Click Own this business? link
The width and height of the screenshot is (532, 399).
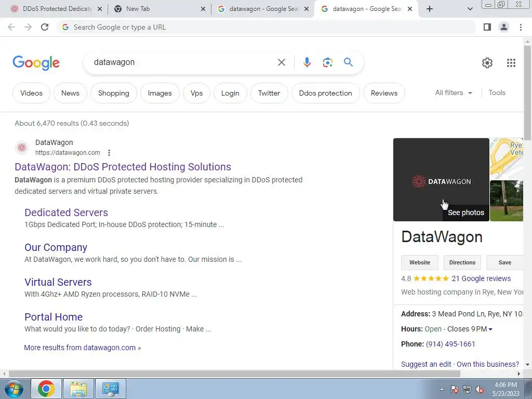click(x=488, y=364)
